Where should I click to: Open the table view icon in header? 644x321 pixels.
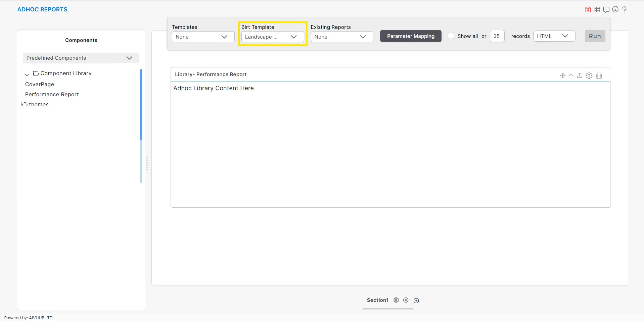[597, 9]
